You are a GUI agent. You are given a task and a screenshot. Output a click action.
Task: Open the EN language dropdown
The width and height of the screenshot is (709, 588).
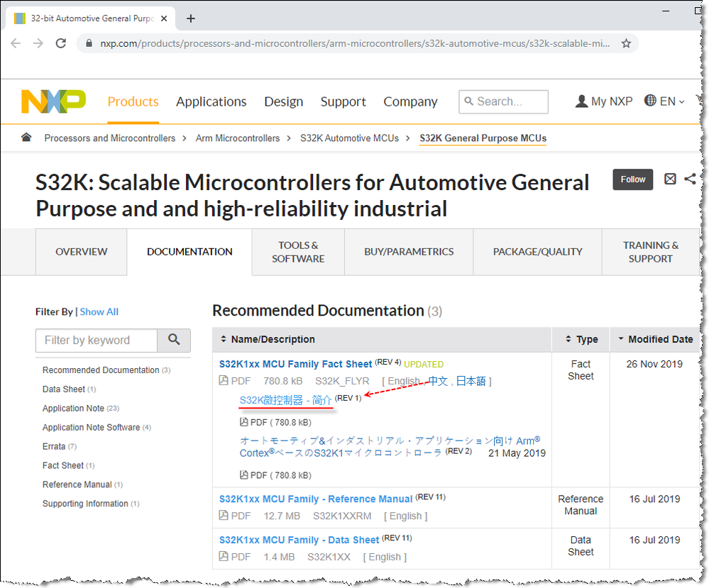[664, 101]
